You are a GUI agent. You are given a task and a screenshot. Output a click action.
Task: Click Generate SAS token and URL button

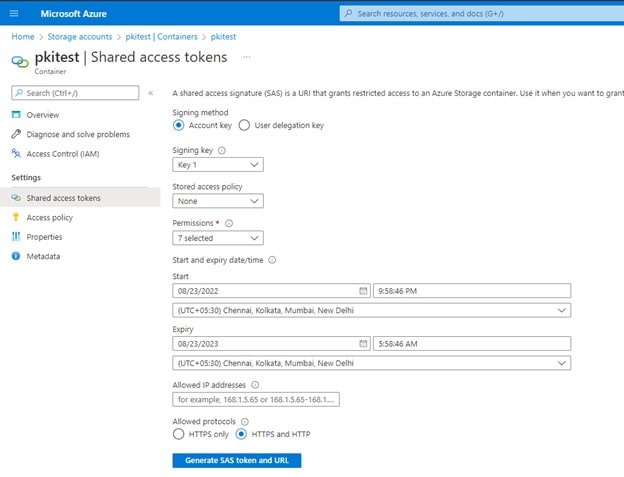[x=236, y=460]
